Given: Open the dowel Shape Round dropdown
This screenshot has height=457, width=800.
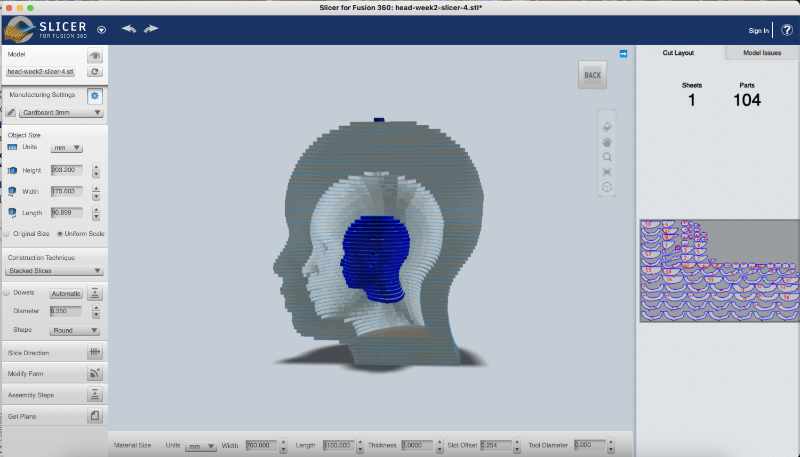Looking at the screenshot, I should [x=75, y=330].
